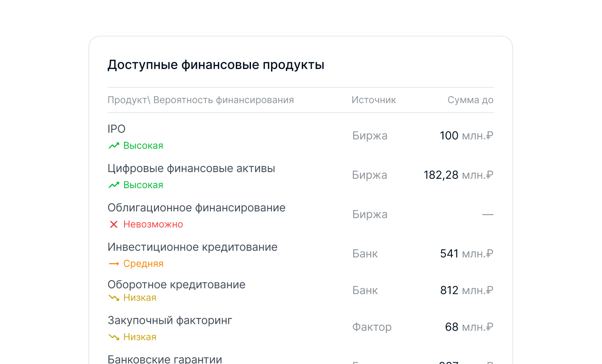This screenshot has height=364, width=602.
Task: Click the dash icon for Облигационное финансирование amount
Action: click(x=488, y=214)
